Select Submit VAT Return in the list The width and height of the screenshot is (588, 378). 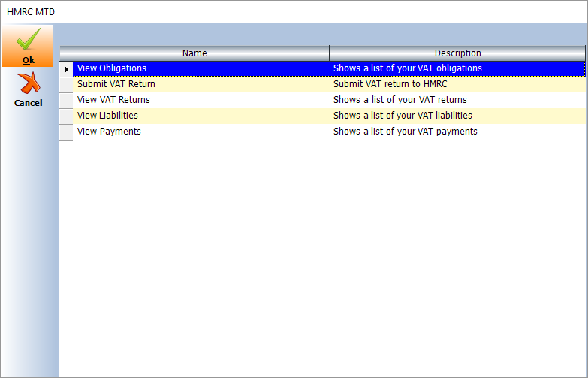coord(116,84)
